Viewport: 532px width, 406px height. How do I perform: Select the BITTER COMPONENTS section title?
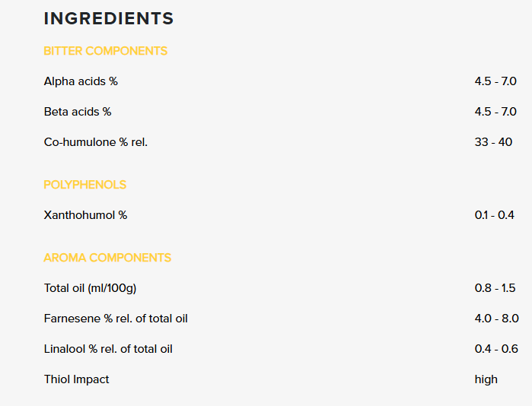[106, 51]
